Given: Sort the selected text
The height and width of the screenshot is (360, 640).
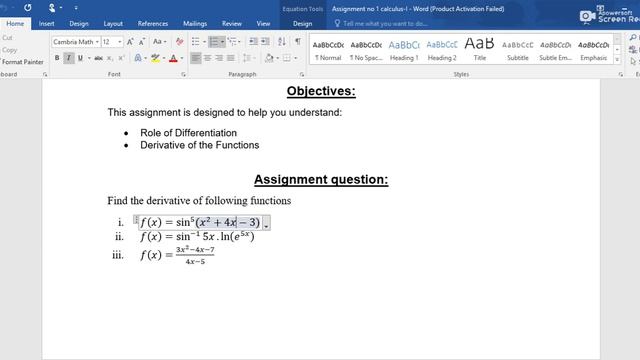Looking at the screenshot, I should point(282,42).
